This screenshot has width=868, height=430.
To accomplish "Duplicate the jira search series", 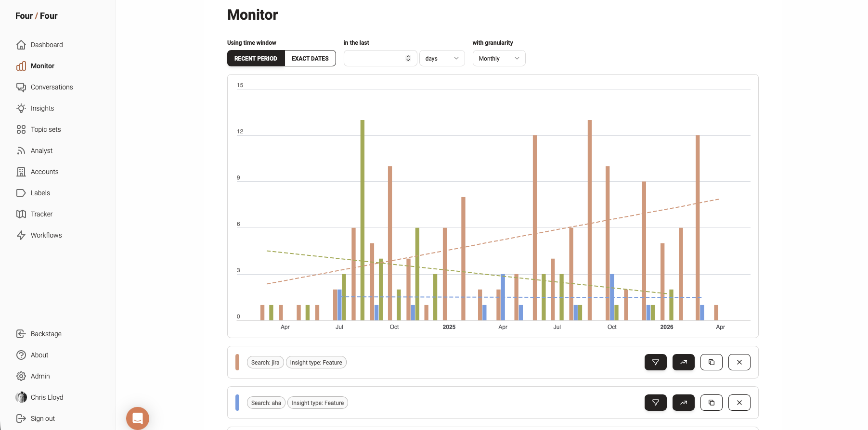I will click(x=711, y=362).
